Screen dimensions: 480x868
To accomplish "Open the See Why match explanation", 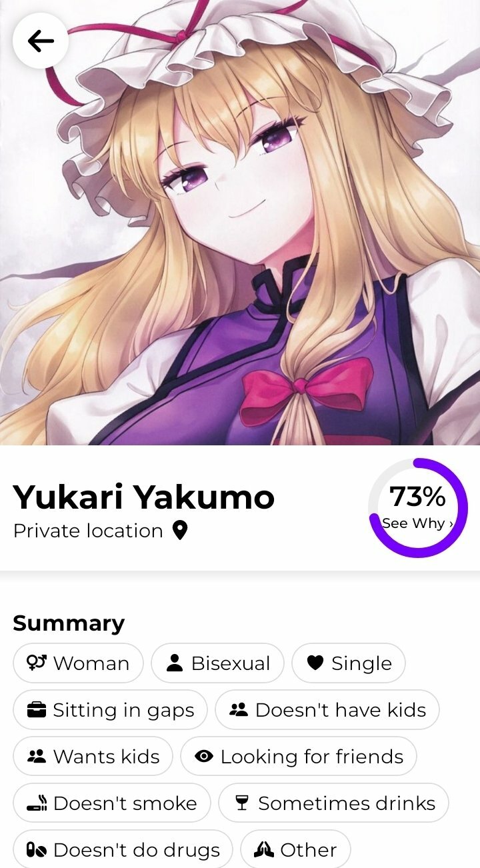I will (418, 523).
